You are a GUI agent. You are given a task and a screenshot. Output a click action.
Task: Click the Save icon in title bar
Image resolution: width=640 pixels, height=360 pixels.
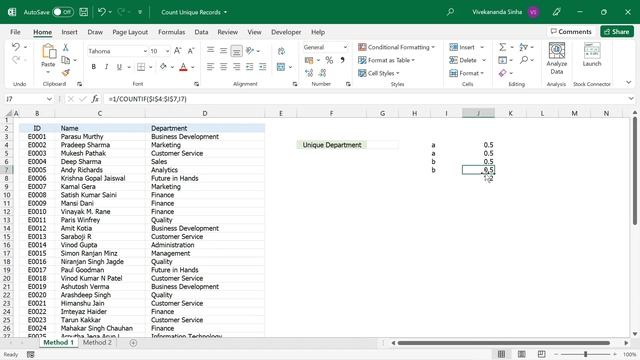click(84, 12)
